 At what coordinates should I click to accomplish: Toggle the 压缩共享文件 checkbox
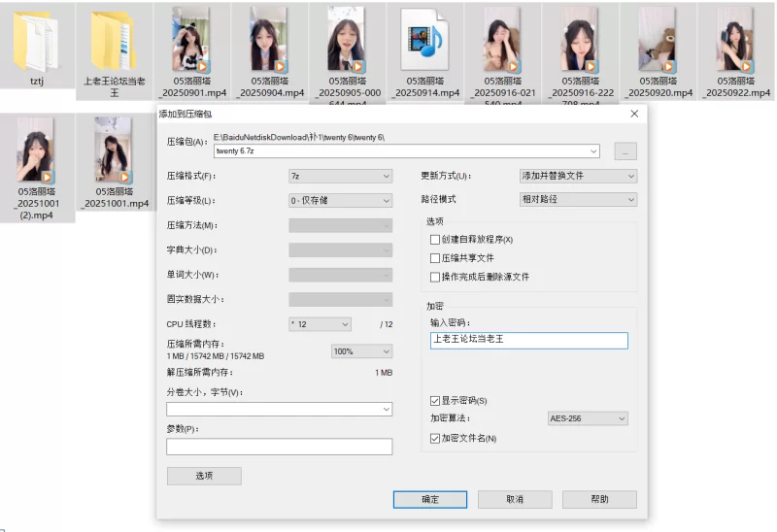pos(435,258)
